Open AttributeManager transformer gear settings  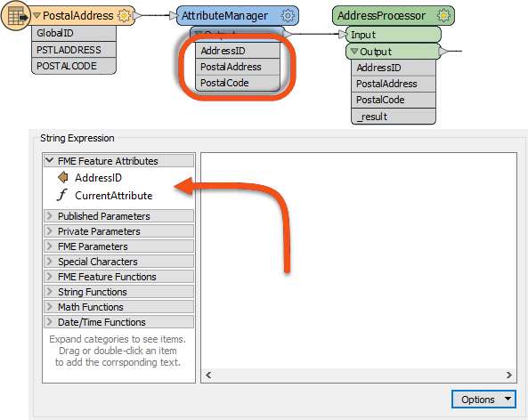288,15
